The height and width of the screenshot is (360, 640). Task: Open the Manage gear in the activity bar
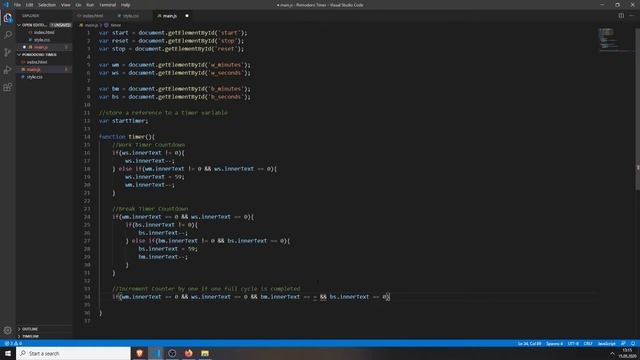(8, 330)
